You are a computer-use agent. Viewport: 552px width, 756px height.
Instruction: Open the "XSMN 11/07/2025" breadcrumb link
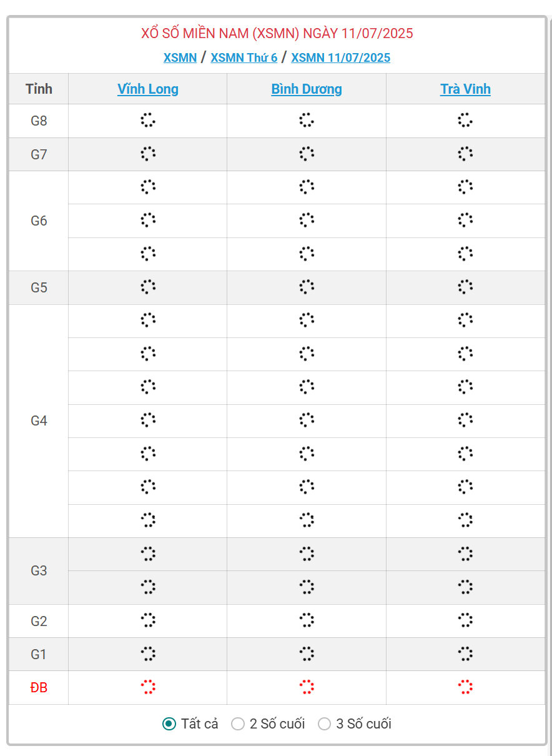340,58
